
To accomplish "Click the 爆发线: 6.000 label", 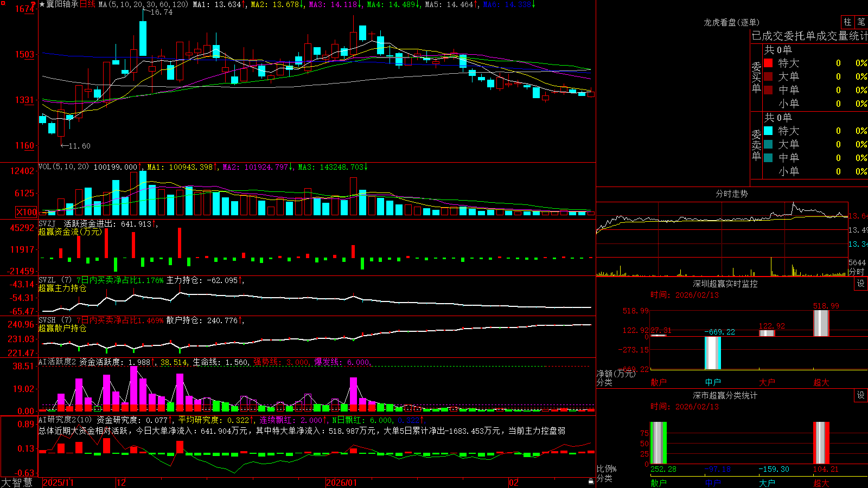I will pyautogui.click(x=342, y=362).
